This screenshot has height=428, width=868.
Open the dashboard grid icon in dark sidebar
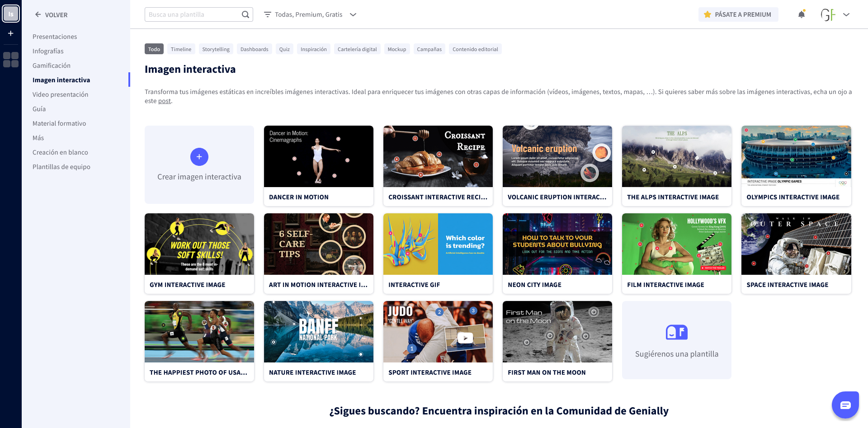(10, 59)
